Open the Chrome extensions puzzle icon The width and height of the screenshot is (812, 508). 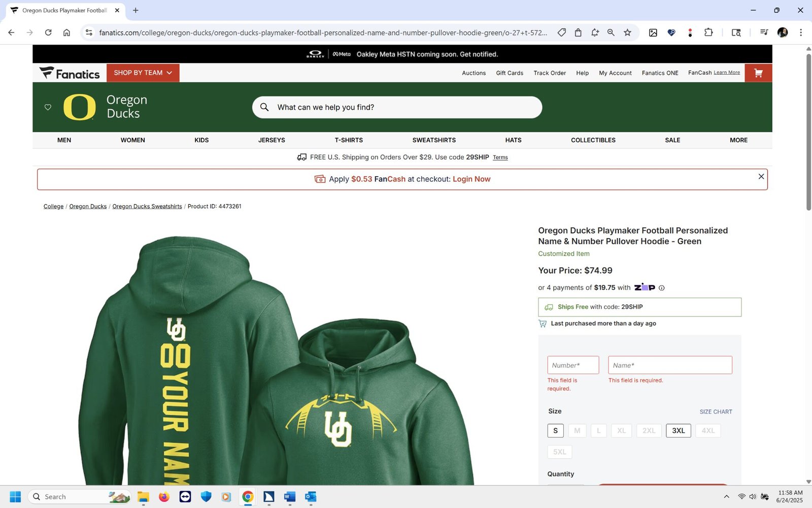(708, 33)
